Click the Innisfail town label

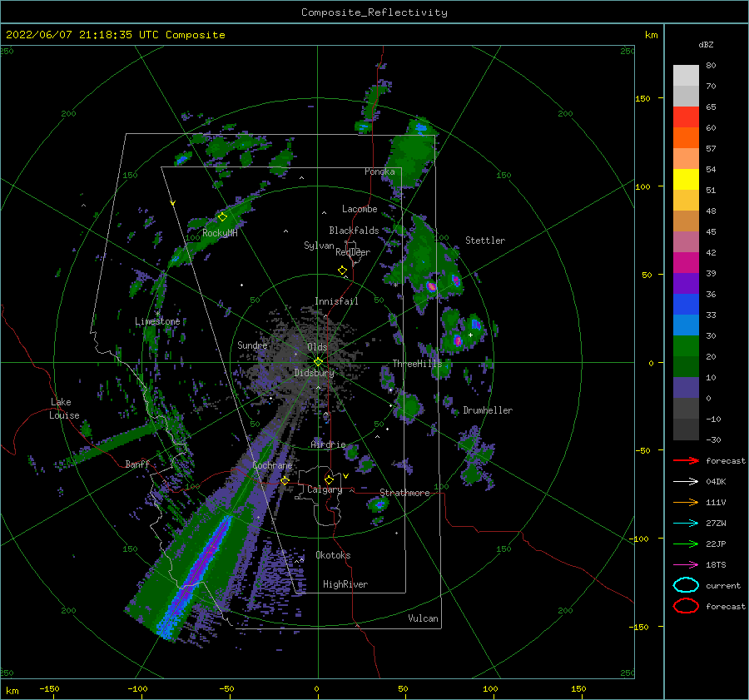pyautogui.click(x=336, y=301)
